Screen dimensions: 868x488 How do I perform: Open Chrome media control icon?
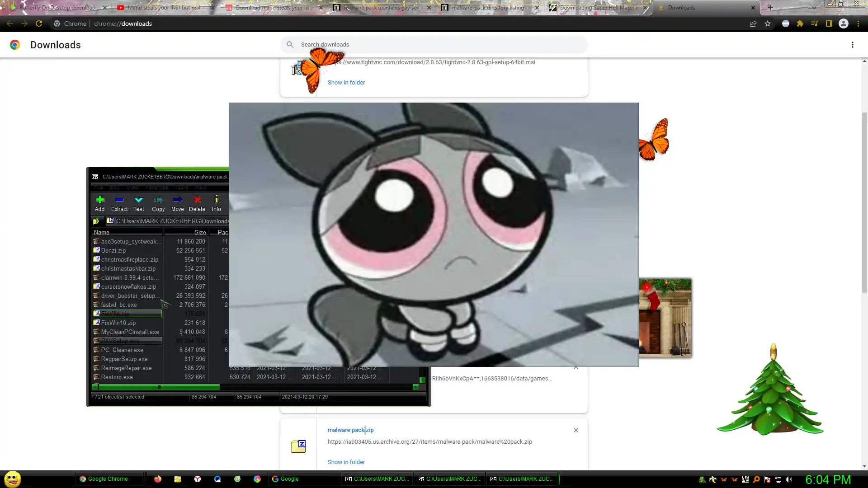pos(815,23)
